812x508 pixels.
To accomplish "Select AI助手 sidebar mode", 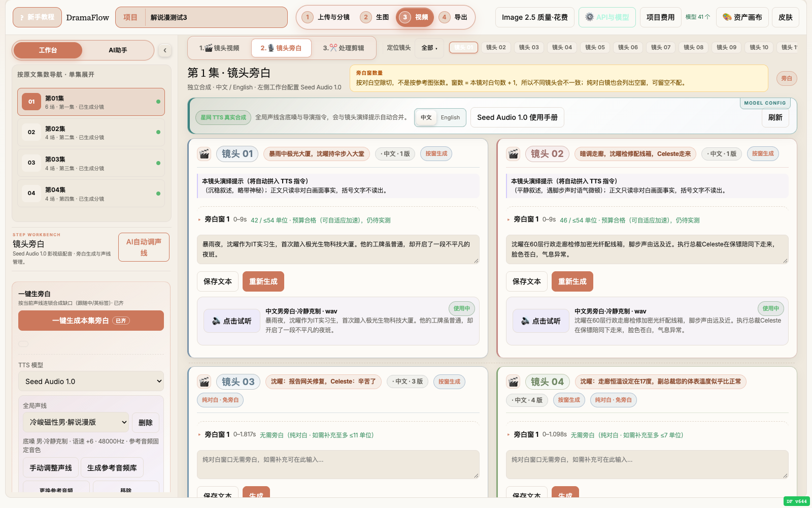I will click(x=118, y=50).
